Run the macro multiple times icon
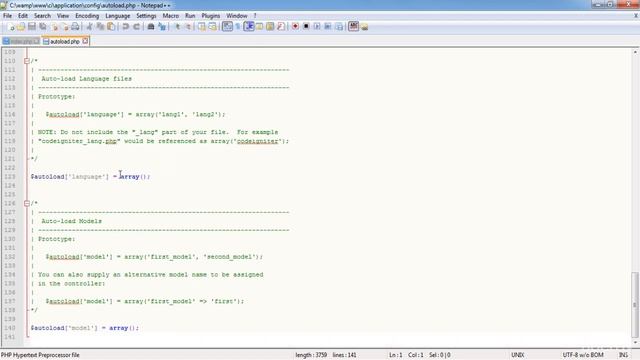640x360 pixels. [328, 27]
